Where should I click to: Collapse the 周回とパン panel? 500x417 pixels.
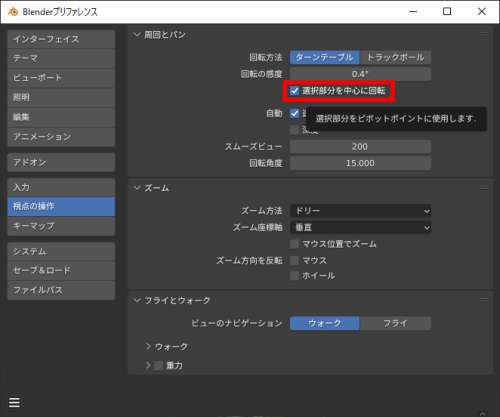click(137, 34)
